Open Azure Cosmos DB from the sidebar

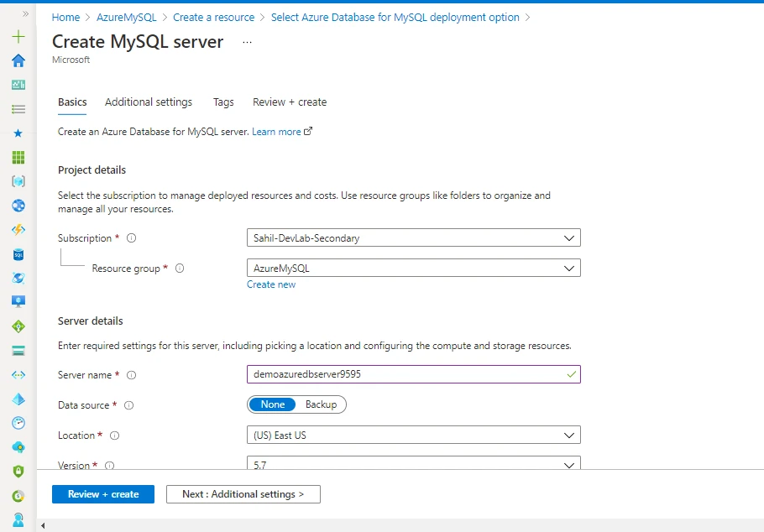pyautogui.click(x=18, y=278)
